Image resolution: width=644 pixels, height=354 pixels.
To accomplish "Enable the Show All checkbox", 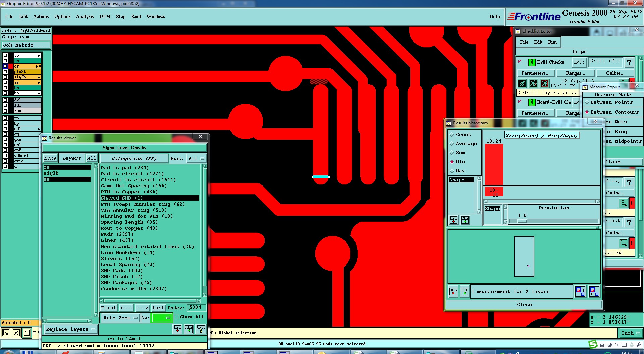I will tap(177, 317).
